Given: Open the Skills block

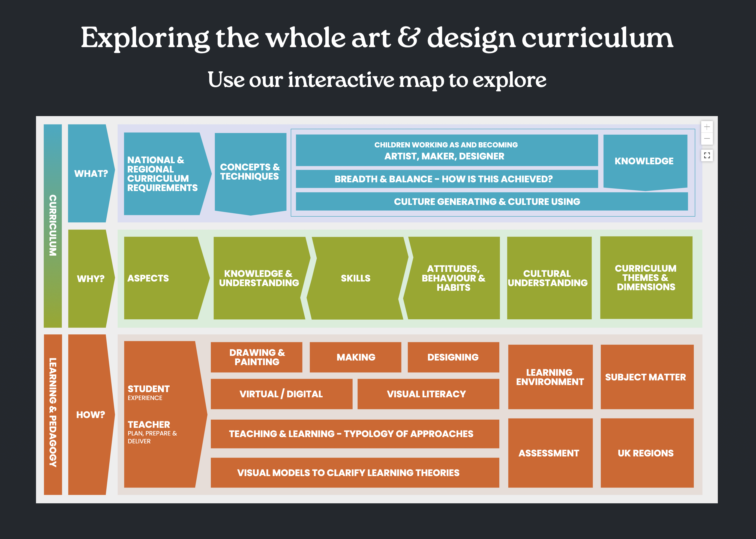Looking at the screenshot, I should click(x=356, y=278).
